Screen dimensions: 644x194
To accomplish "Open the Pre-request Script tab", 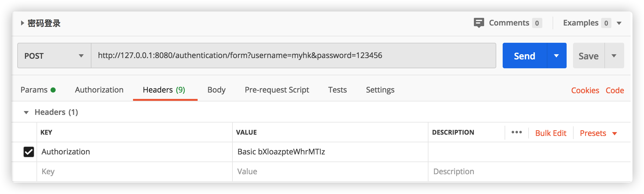I will click(277, 90).
